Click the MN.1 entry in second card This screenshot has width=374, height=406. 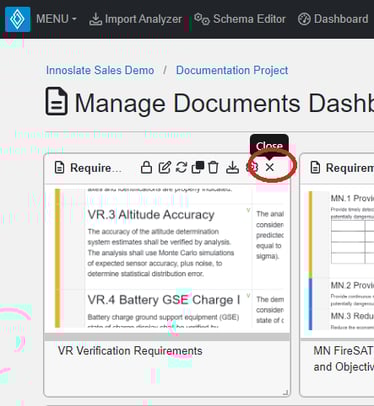352,198
